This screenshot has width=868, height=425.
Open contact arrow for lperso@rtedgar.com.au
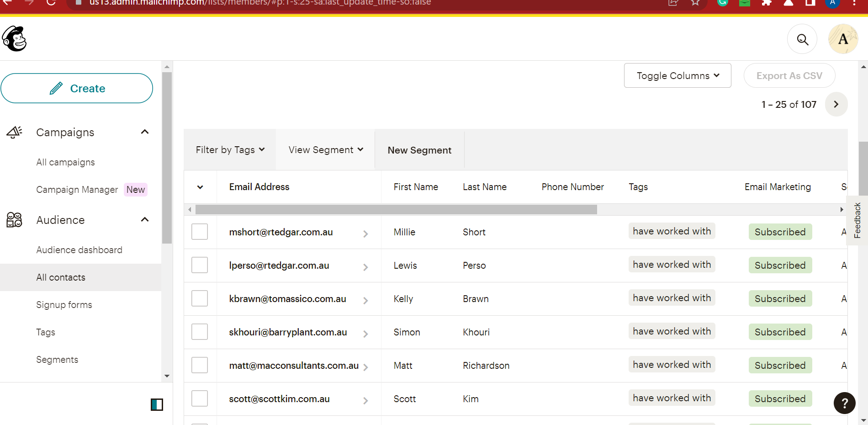pos(365,267)
